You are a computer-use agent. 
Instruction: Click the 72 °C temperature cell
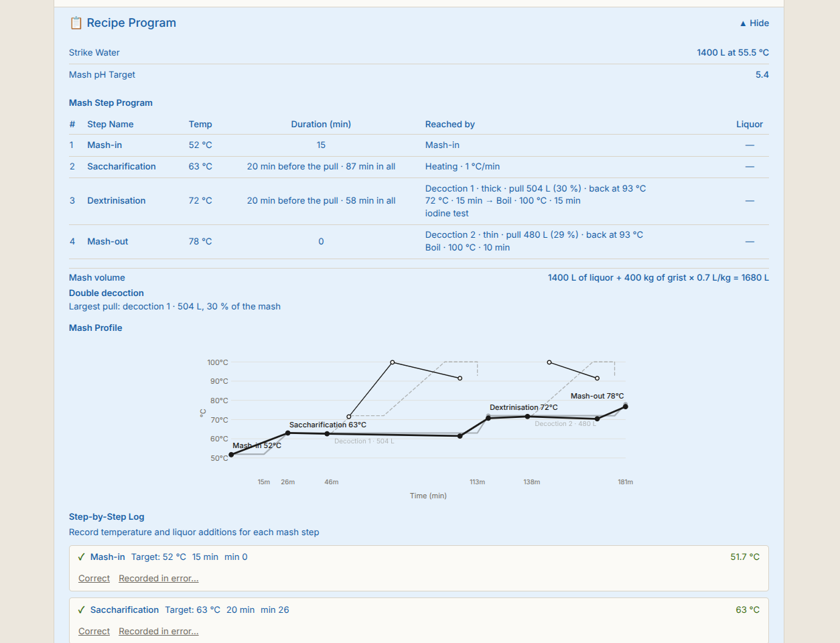coord(200,200)
